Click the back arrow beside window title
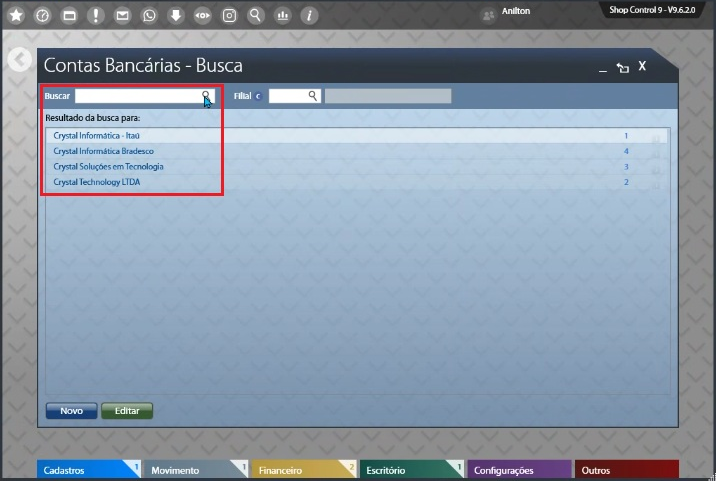This screenshot has height=487, width=716. click(x=19, y=60)
